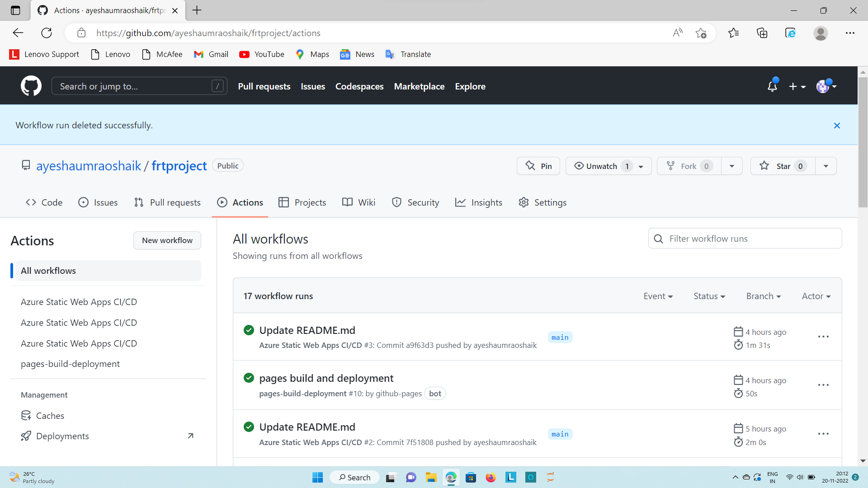Open the Edge Collections icon
The height and width of the screenshot is (488, 868).
tap(763, 33)
